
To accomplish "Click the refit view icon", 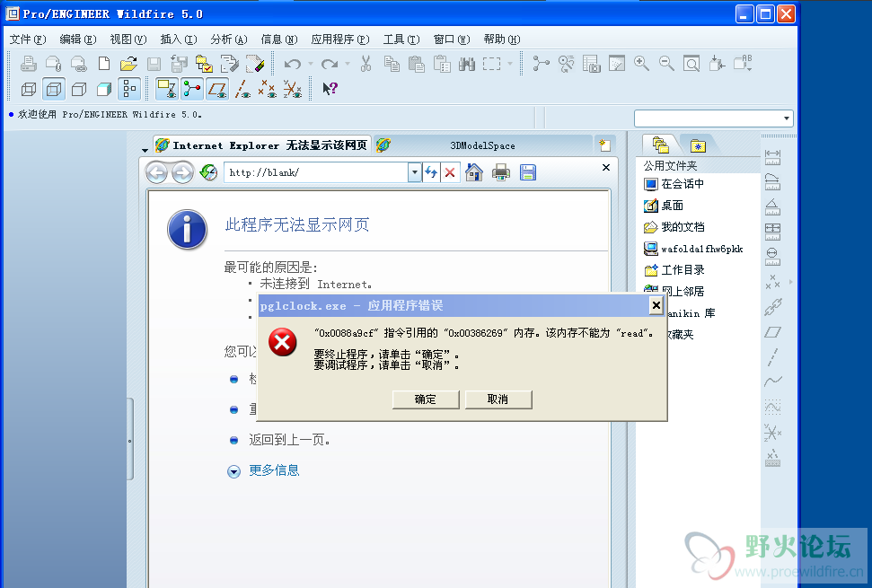I will click(x=691, y=64).
